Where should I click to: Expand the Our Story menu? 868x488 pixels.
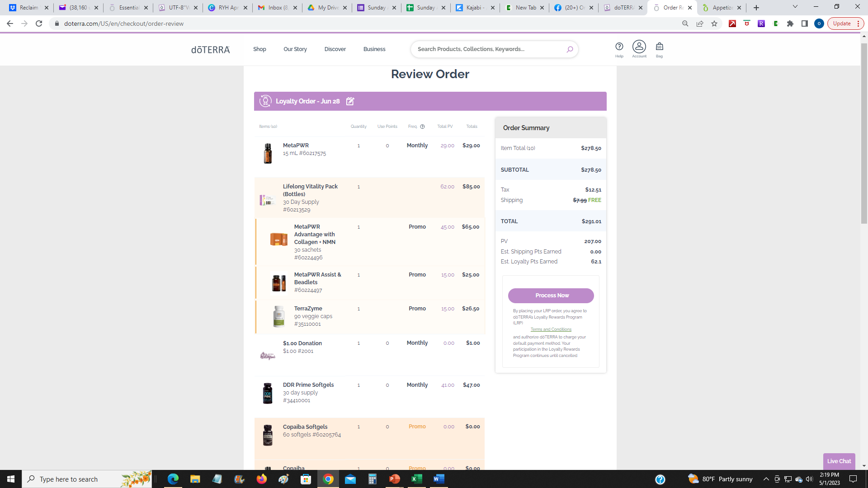pyautogui.click(x=295, y=49)
